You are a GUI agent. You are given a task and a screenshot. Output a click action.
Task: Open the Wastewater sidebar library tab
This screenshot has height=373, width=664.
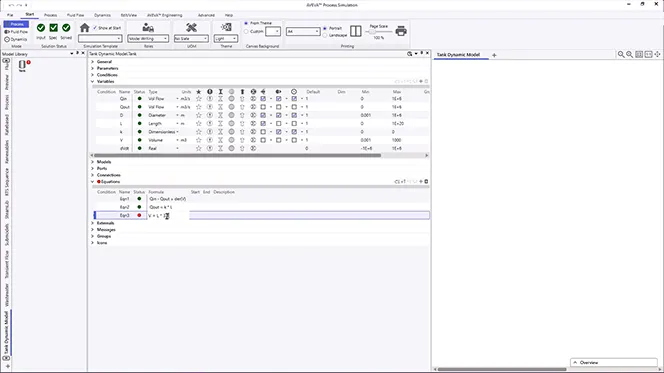[6, 295]
